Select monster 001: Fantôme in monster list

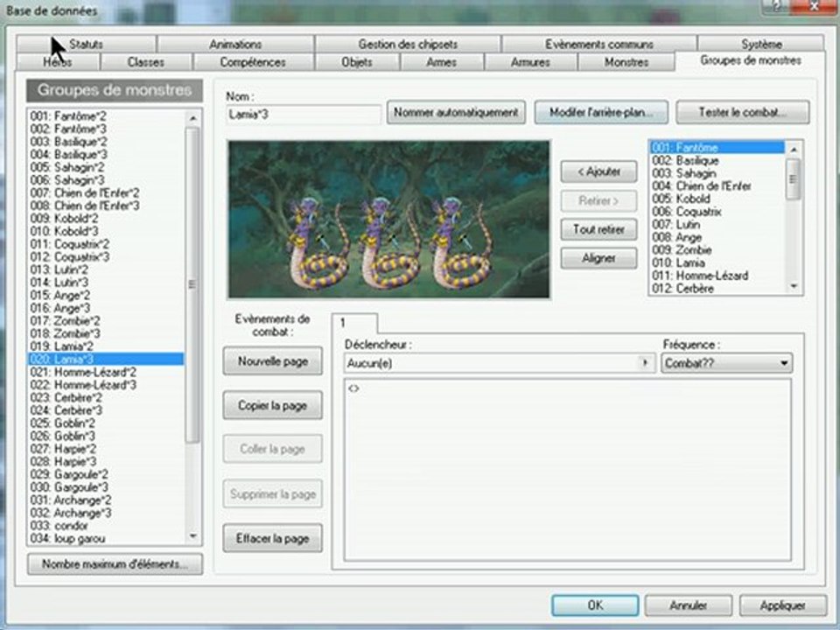(717, 147)
